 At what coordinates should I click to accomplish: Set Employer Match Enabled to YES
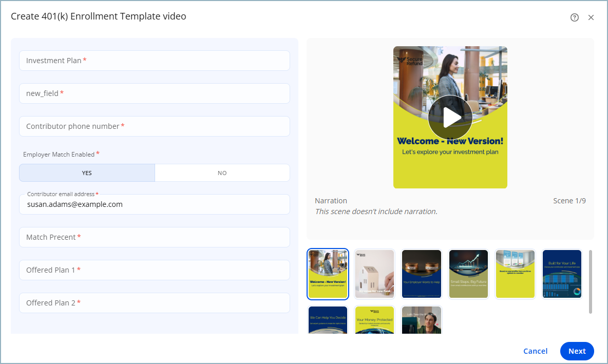pos(87,173)
